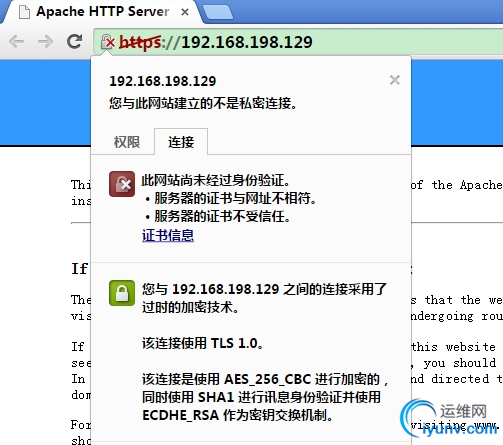Close the site info popup
The width and height of the screenshot is (503, 445).
[395, 80]
